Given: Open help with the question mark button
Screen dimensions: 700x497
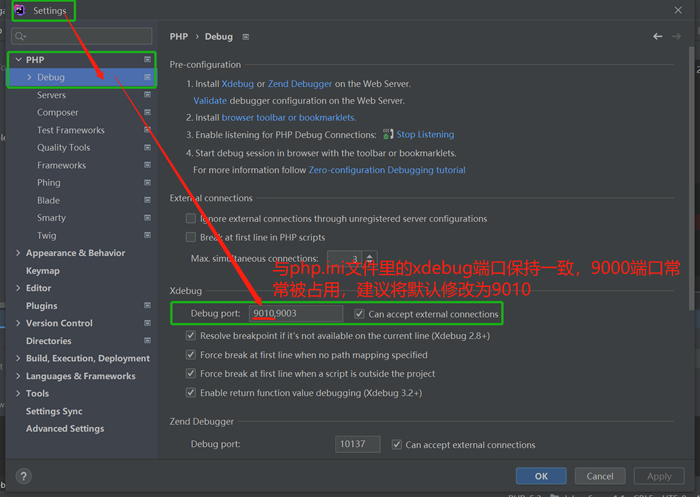Looking at the screenshot, I should coord(24,476).
